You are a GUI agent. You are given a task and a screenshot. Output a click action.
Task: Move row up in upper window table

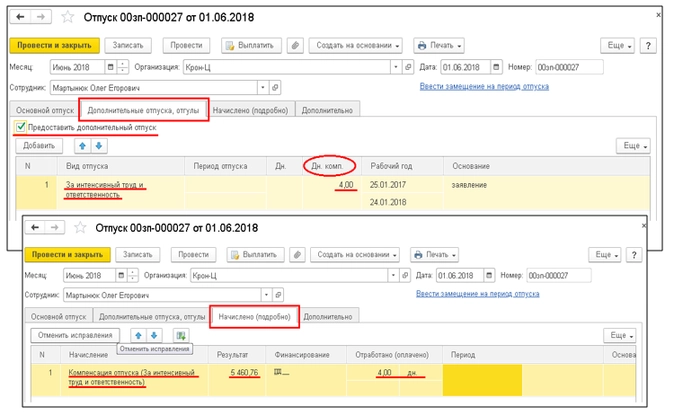click(83, 146)
